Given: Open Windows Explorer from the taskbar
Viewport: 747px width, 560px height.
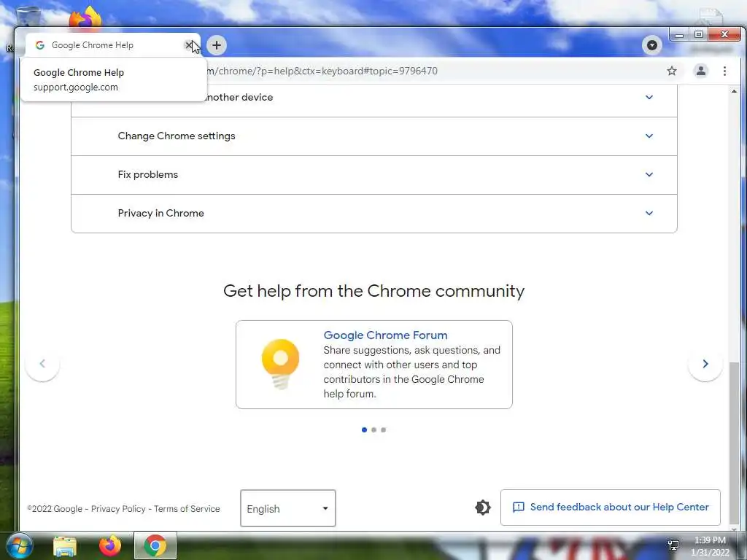Looking at the screenshot, I should click(65, 545).
